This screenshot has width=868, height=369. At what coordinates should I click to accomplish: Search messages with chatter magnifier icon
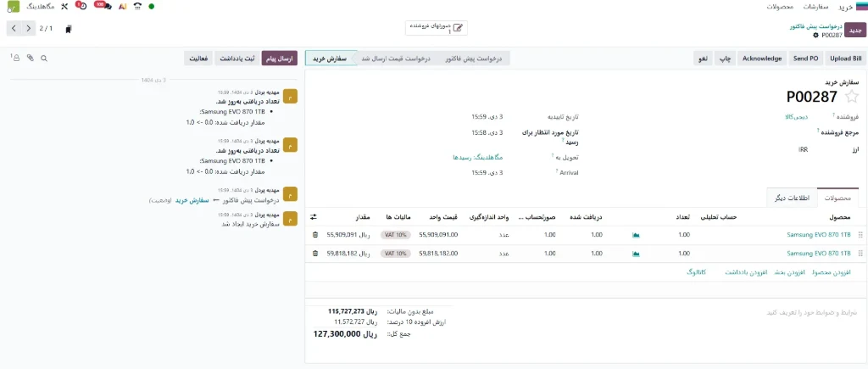[x=44, y=58]
